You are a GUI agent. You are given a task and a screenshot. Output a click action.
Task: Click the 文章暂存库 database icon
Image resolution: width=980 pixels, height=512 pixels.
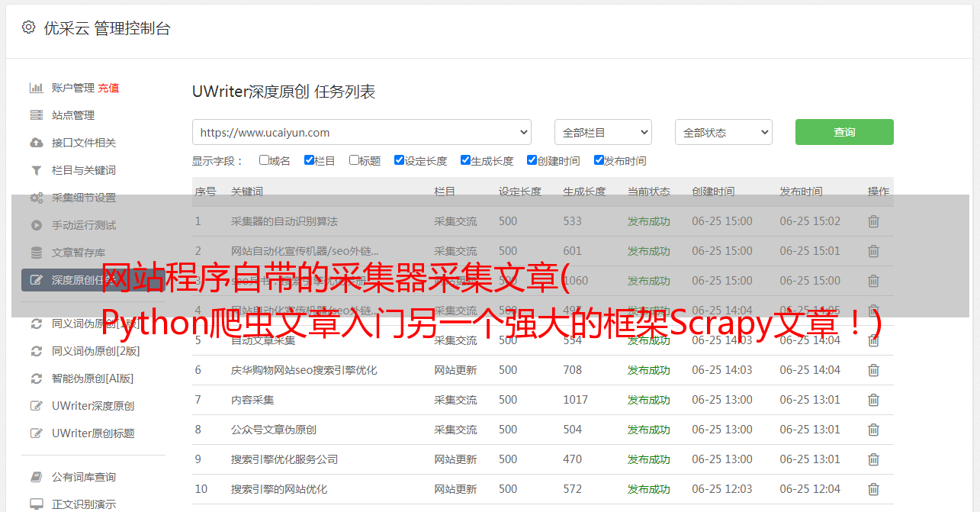tap(36, 253)
